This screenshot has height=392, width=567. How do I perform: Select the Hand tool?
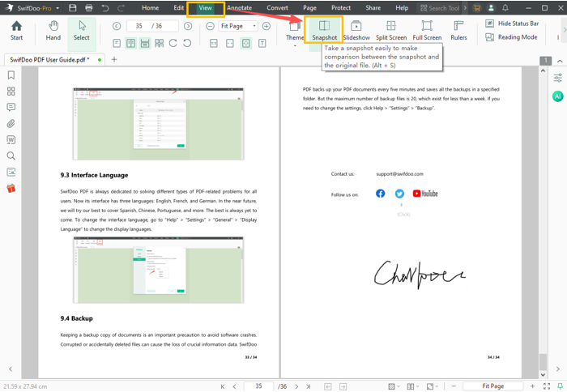point(53,31)
